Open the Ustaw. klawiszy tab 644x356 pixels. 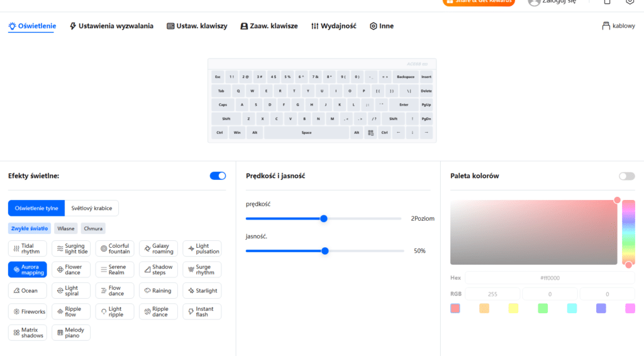197,26
